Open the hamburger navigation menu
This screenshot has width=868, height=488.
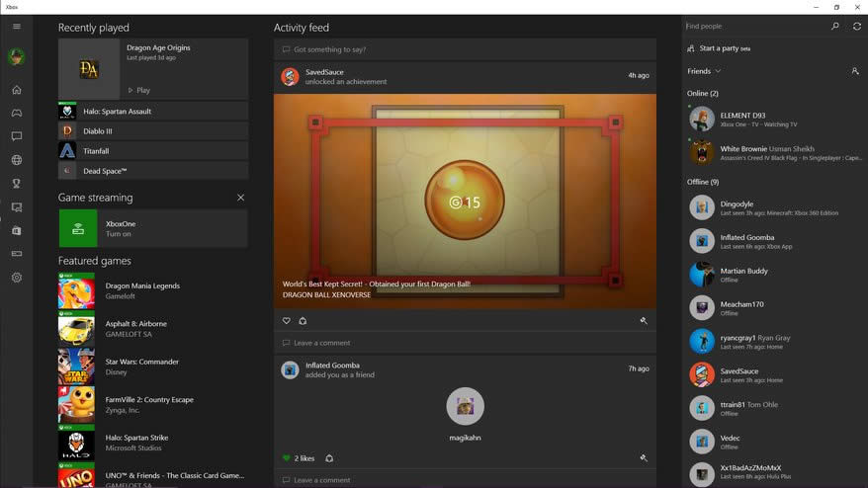click(x=16, y=27)
